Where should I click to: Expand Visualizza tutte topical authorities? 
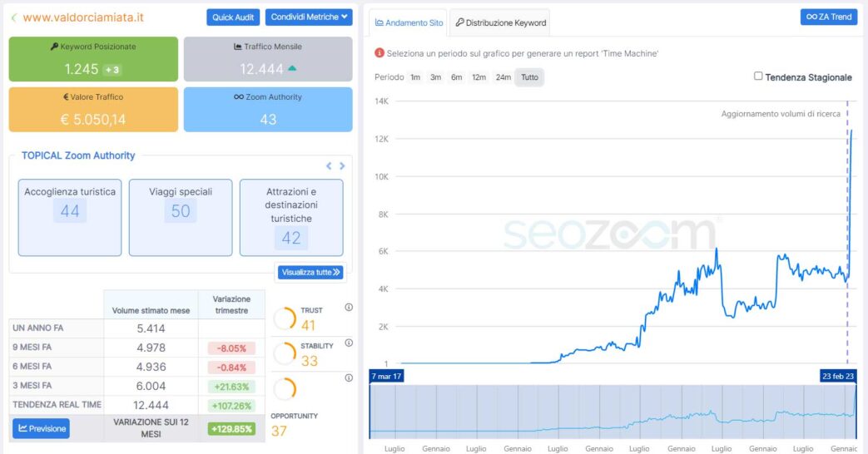click(x=310, y=272)
